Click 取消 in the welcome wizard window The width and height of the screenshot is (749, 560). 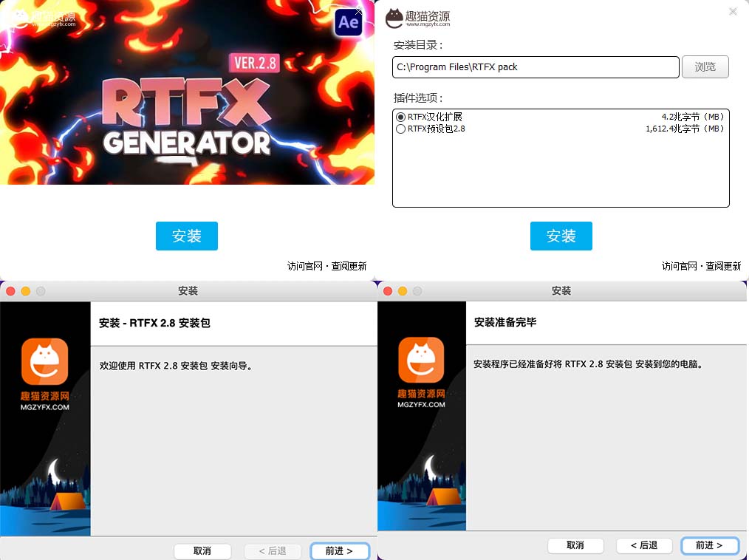pyautogui.click(x=202, y=551)
